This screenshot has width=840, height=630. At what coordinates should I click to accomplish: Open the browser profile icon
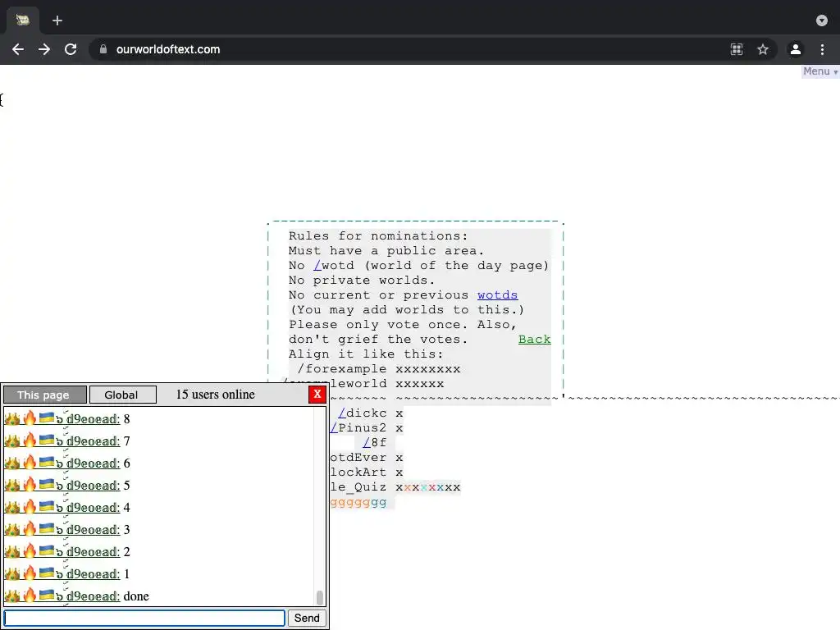(x=796, y=49)
